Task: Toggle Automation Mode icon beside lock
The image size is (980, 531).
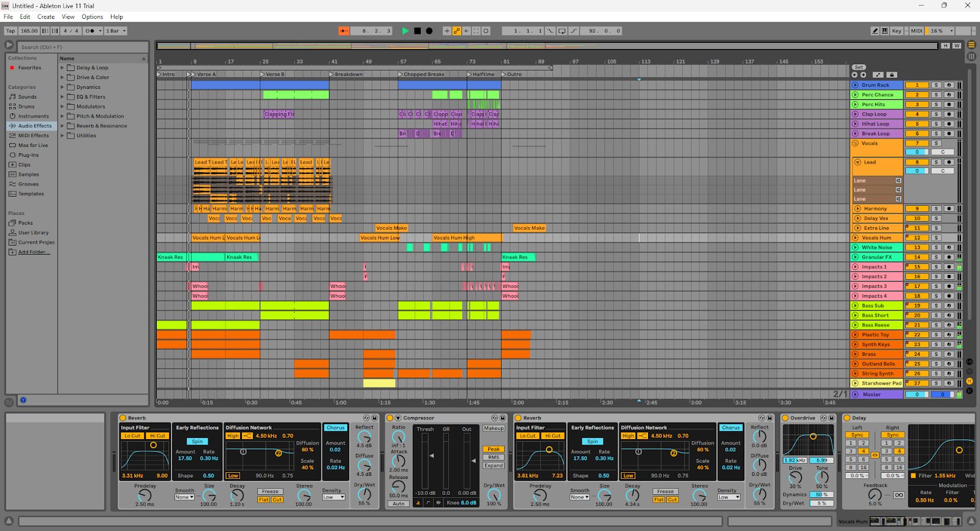Action: (x=878, y=75)
